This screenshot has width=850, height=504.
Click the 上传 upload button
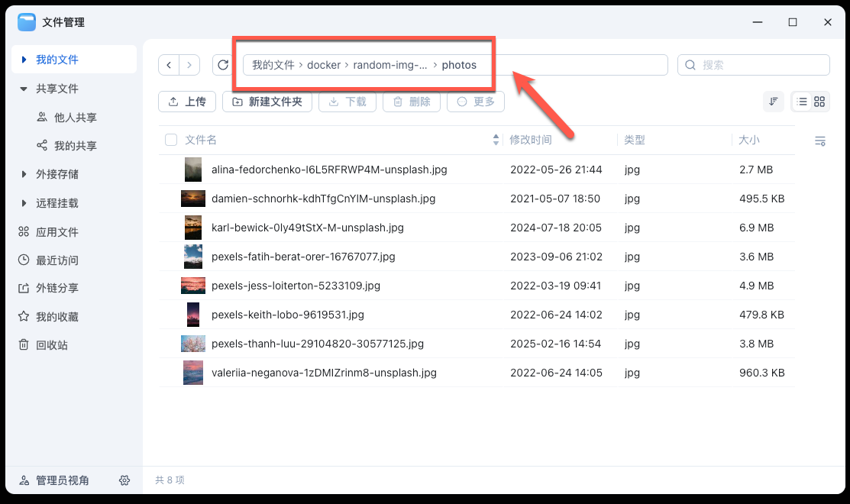(186, 101)
